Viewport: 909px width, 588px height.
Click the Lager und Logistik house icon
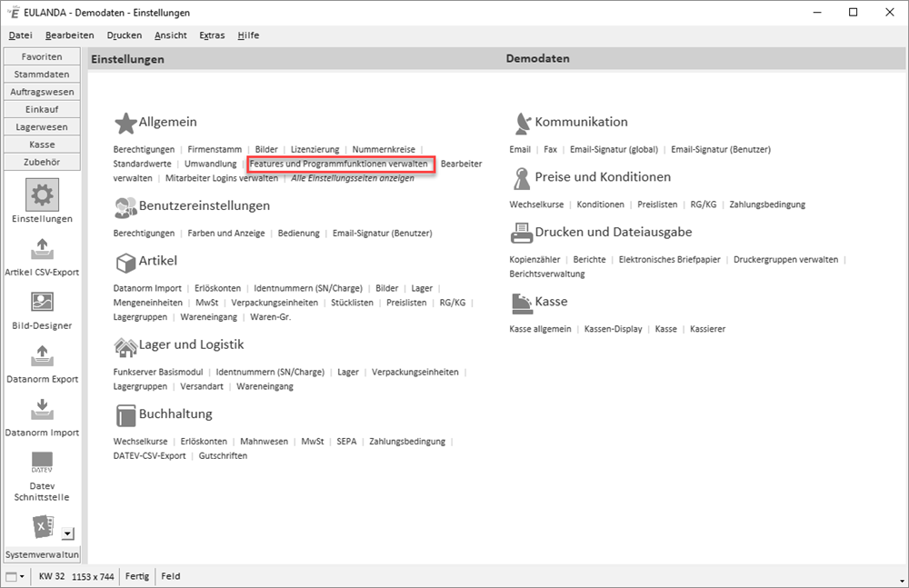(125, 346)
